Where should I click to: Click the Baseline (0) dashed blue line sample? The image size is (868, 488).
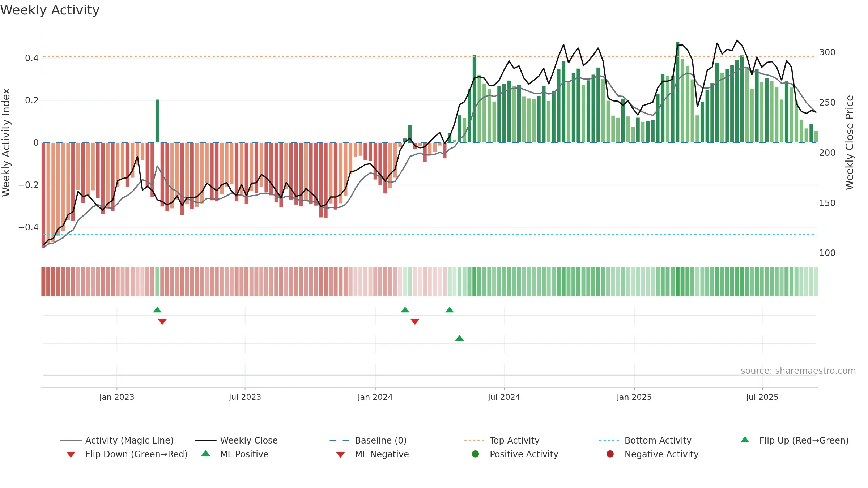pos(340,440)
